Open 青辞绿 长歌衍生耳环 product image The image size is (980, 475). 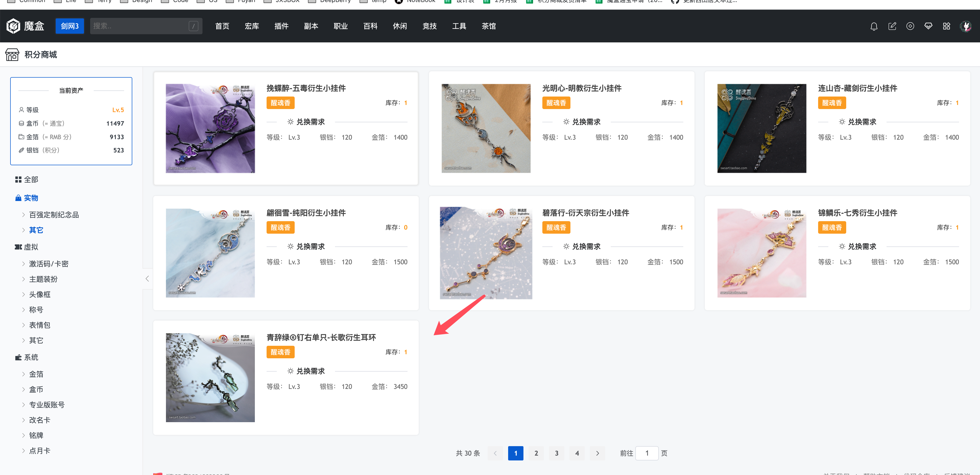coord(210,377)
